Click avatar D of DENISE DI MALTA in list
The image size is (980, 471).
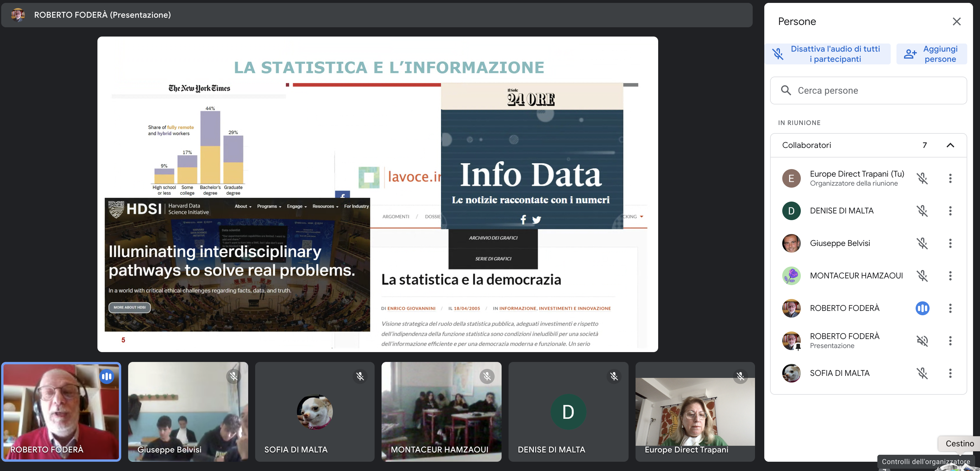(791, 210)
